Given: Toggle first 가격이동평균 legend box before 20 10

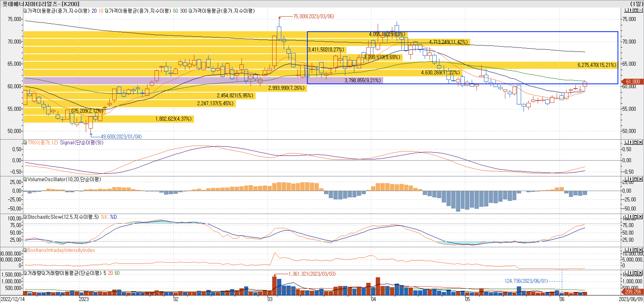Looking at the screenshot, I should 25,11.
